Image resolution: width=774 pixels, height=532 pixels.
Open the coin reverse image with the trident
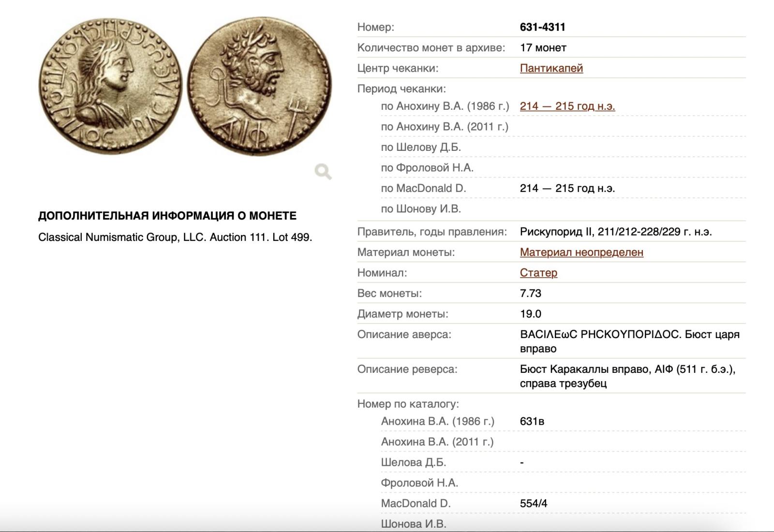[259, 86]
